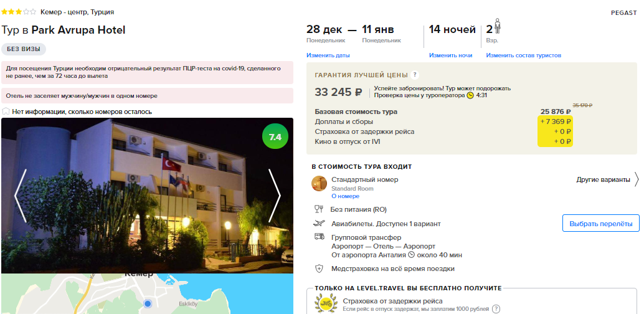The image size is (644, 314).
Task: Open 'Изменить ночи' to change nights
Action: point(450,55)
